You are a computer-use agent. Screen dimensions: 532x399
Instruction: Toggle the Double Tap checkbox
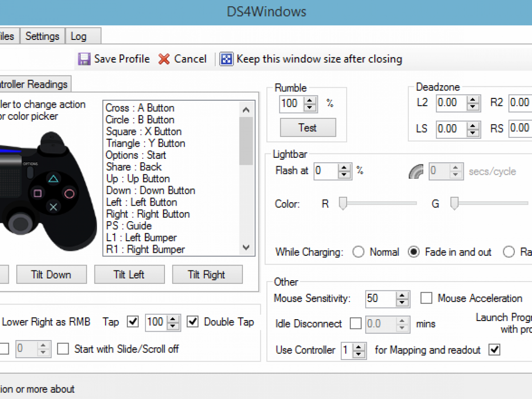pyautogui.click(x=192, y=322)
